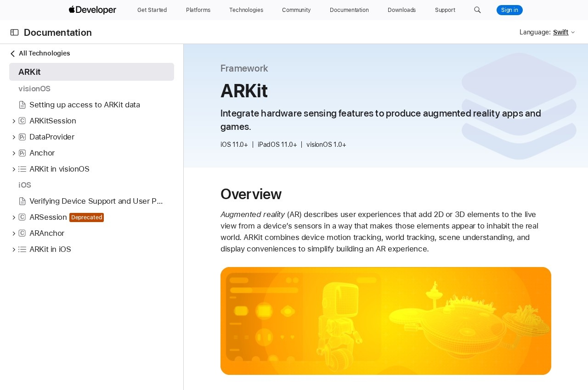Viewport: 588px width, 390px height.
Task: Click the iPadOS 11.0+ availability label
Action: click(277, 145)
